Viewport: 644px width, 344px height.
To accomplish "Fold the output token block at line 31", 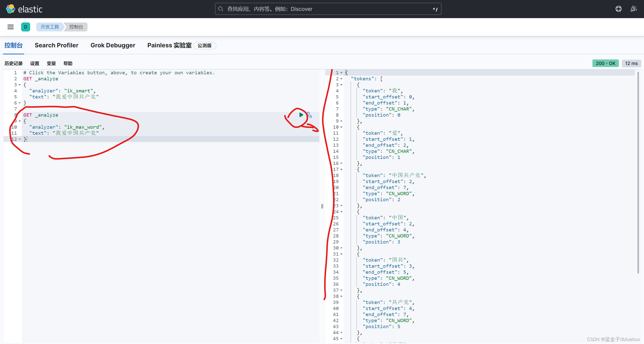I will tap(341, 254).
